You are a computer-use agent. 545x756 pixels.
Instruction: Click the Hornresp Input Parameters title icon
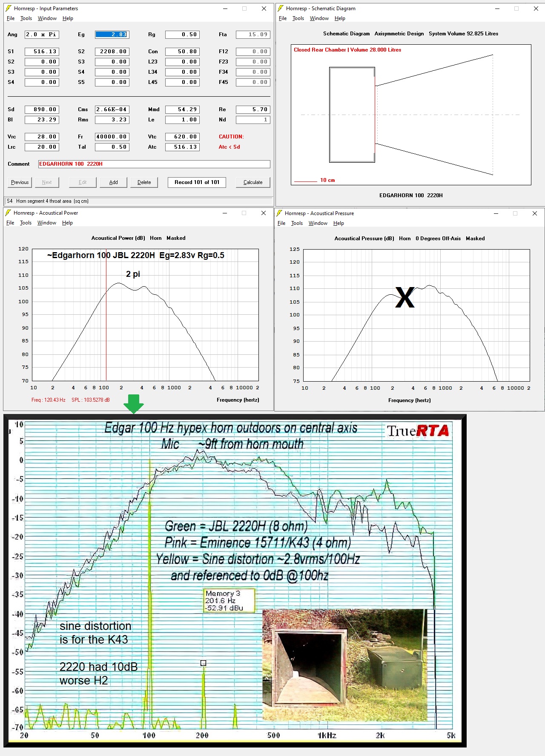tap(9, 9)
